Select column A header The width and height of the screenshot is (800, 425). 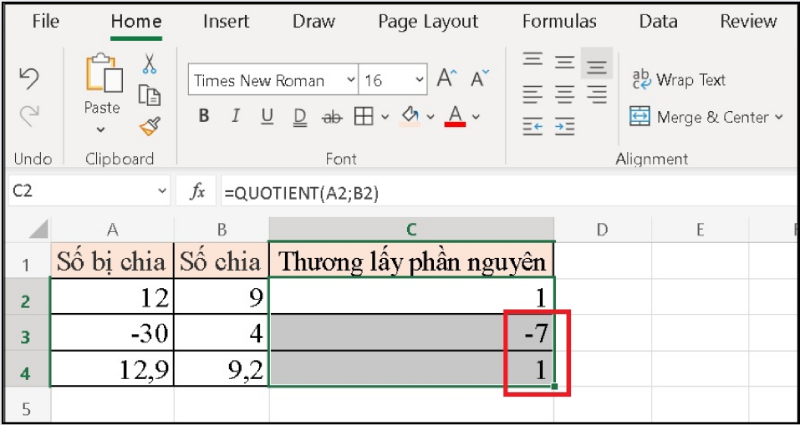(x=112, y=230)
